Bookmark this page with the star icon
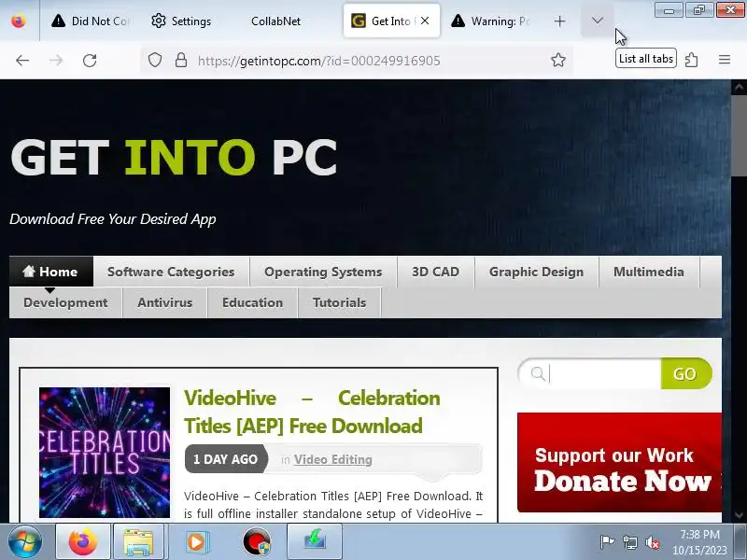The height and width of the screenshot is (560, 747). 557,61
